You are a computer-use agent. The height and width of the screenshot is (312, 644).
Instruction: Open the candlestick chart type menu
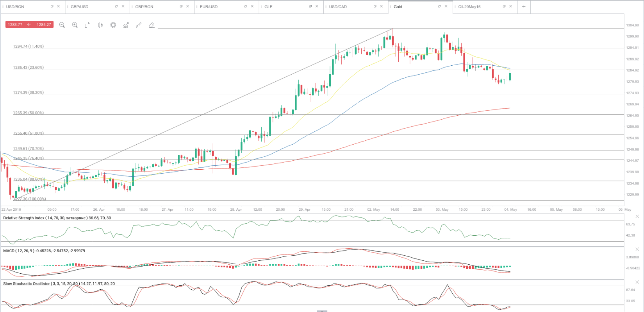click(x=100, y=25)
